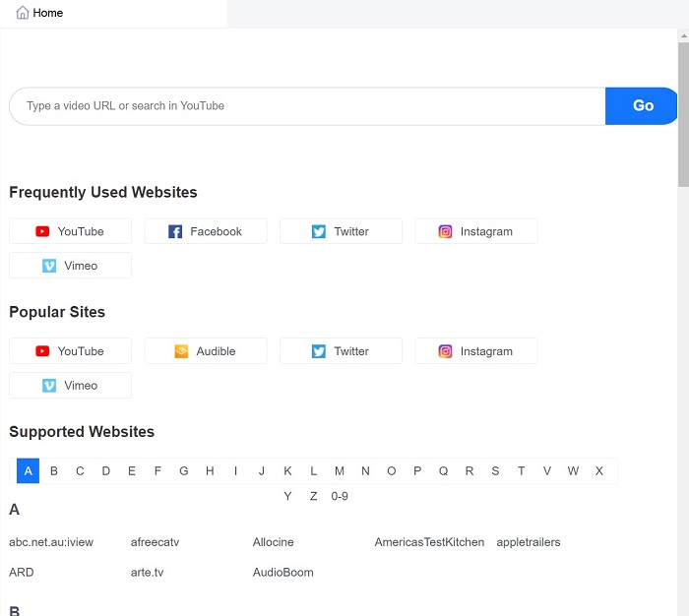Open the AudioBoom site link

(x=283, y=572)
